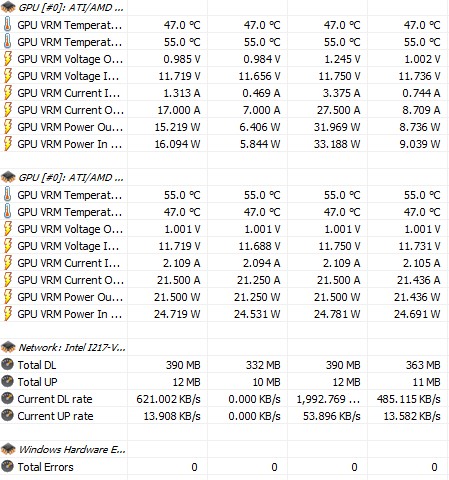449x480 pixels.
Task: Click the 33.188 W maximum power value
Action: (337, 144)
